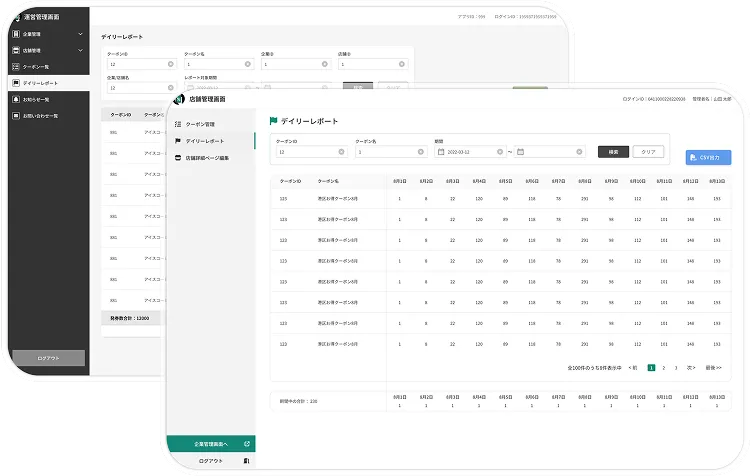Clear the end date with its X icon
Screen dimensions: 750x476
pos(580,152)
